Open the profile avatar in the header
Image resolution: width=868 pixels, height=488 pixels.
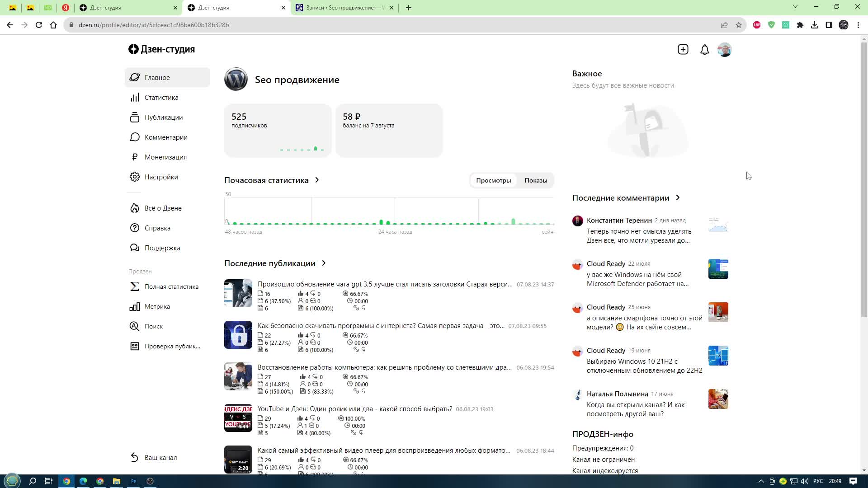(x=725, y=50)
